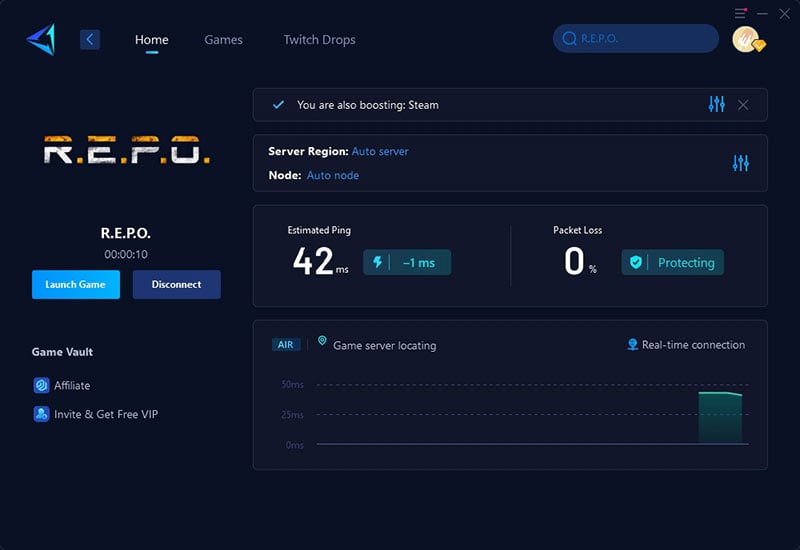Click the 50ms graph axis label
The image size is (800, 550).
(x=292, y=384)
